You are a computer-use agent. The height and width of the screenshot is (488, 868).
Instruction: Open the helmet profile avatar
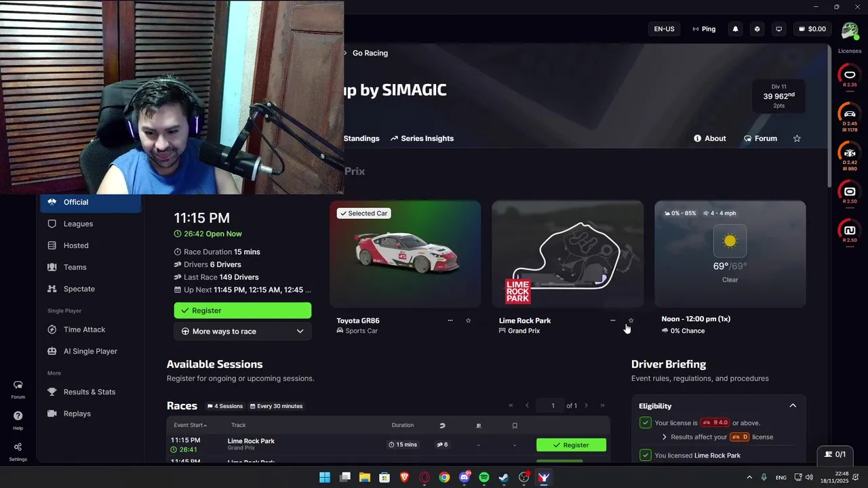[x=850, y=30]
